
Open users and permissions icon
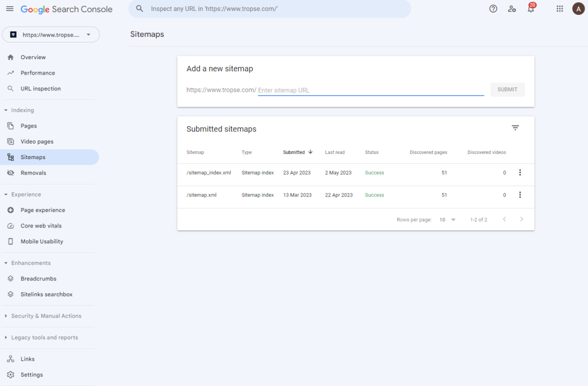coord(512,9)
